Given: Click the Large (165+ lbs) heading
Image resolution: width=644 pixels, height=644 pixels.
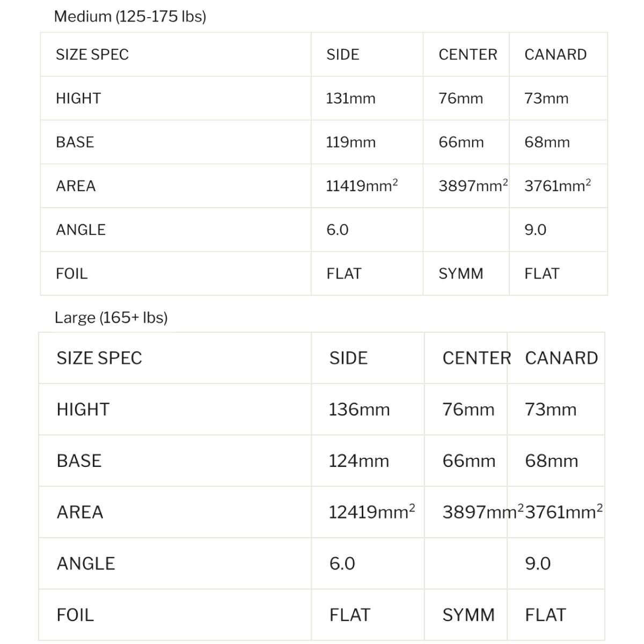Looking at the screenshot, I should pyautogui.click(x=111, y=318).
